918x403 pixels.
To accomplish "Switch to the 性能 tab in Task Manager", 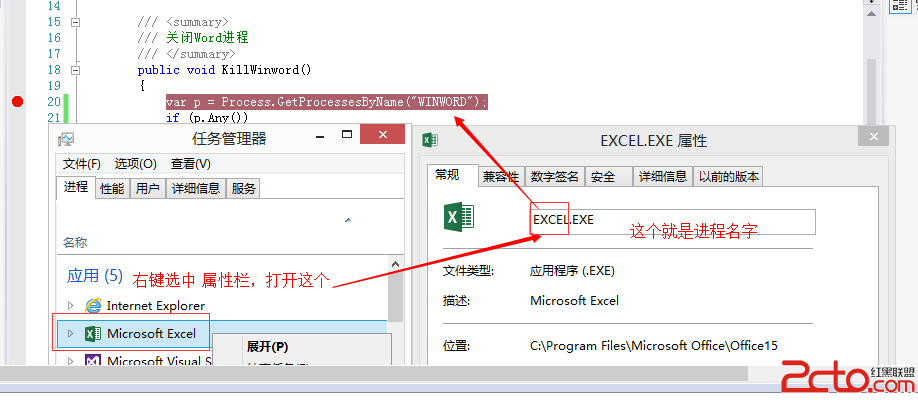I will 112,189.
